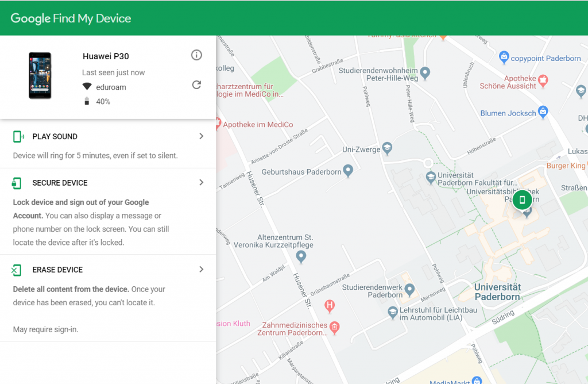588x384 pixels.
Task: Select the Huawei P30 device thumbnail
Action: (x=40, y=75)
